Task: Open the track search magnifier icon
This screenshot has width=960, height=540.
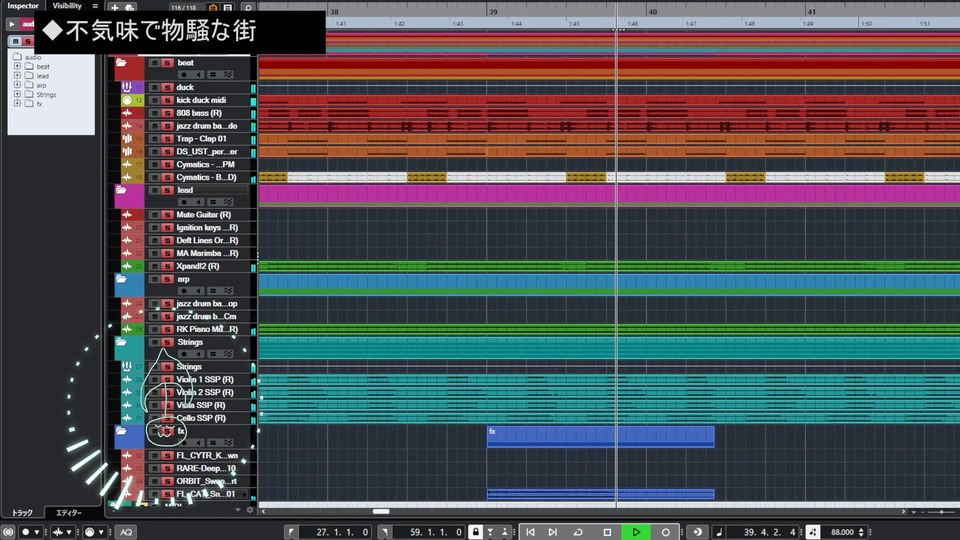Action: point(248,7)
